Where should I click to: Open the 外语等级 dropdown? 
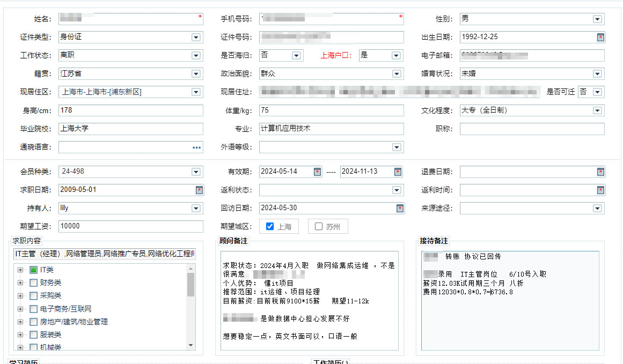[x=397, y=147]
